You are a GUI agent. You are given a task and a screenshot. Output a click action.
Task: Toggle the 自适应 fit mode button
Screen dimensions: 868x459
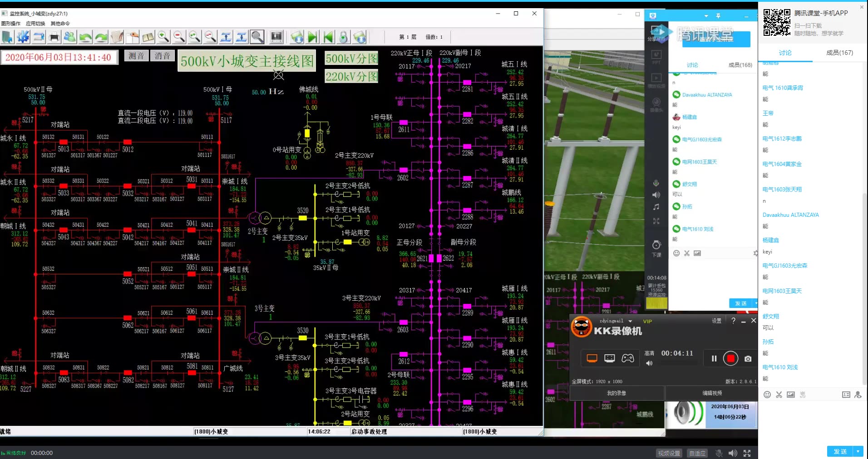pyautogui.click(x=697, y=453)
